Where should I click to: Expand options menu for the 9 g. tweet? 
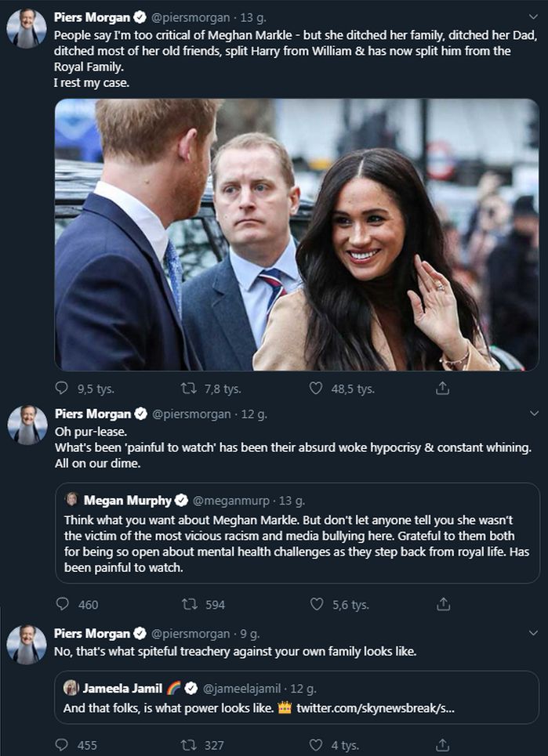(534, 633)
